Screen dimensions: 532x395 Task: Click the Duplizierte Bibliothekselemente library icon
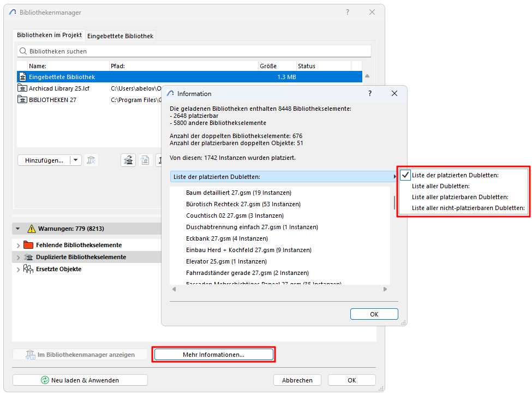coord(28,257)
